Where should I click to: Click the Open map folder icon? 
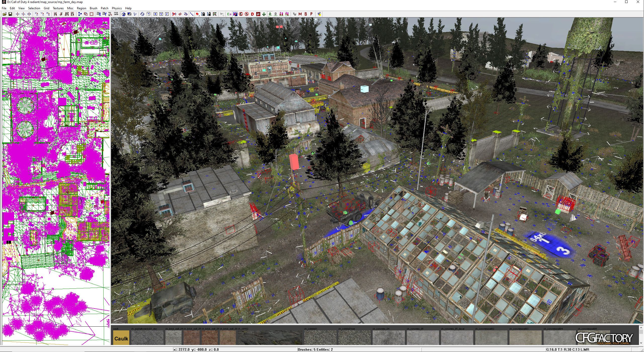5,14
